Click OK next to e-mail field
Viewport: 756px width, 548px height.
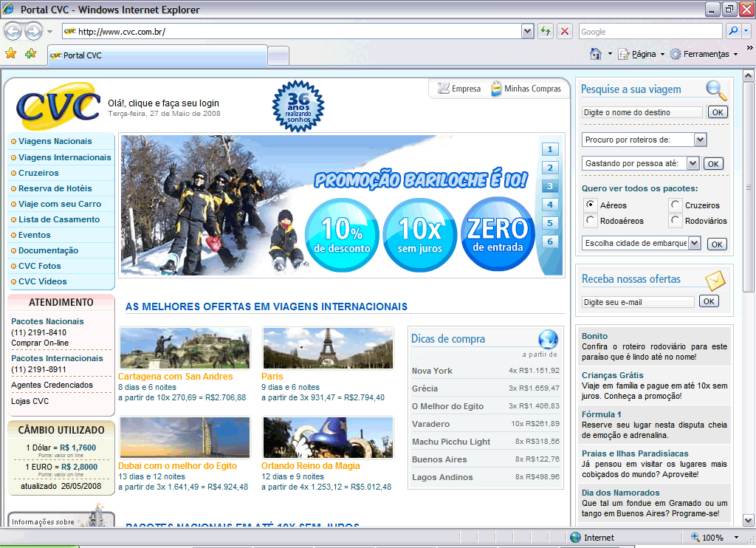pyautogui.click(x=709, y=301)
